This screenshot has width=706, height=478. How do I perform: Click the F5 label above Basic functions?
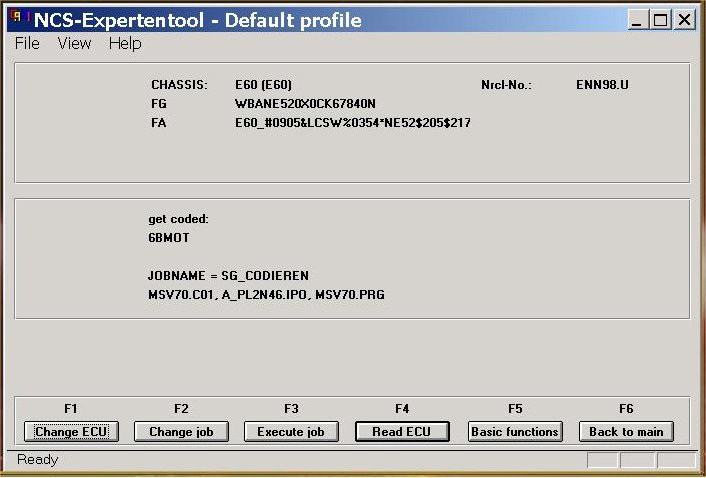click(515, 409)
